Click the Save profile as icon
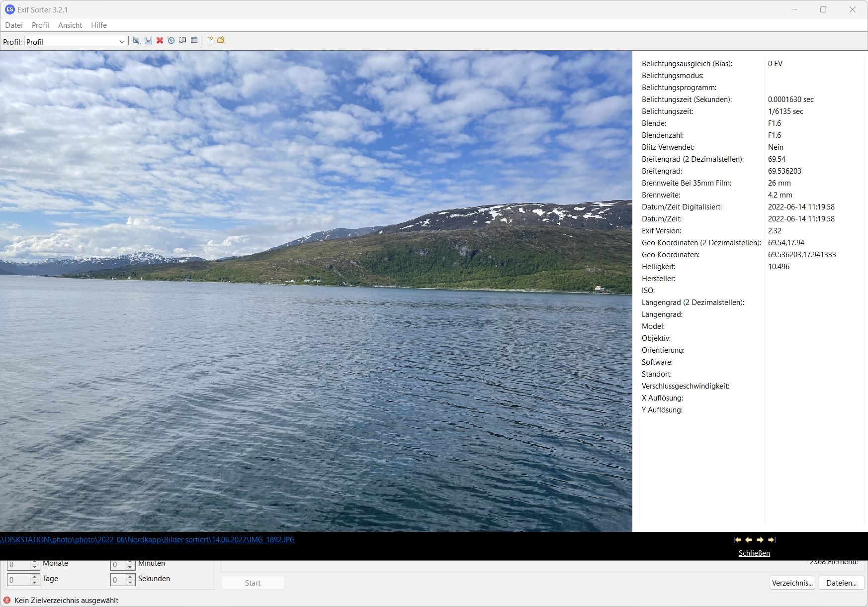The height and width of the screenshot is (607, 868). click(x=137, y=41)
